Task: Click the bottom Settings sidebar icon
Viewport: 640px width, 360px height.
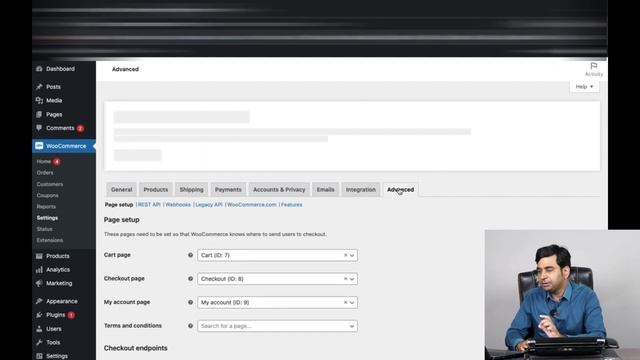Action: tap(39, 356)
